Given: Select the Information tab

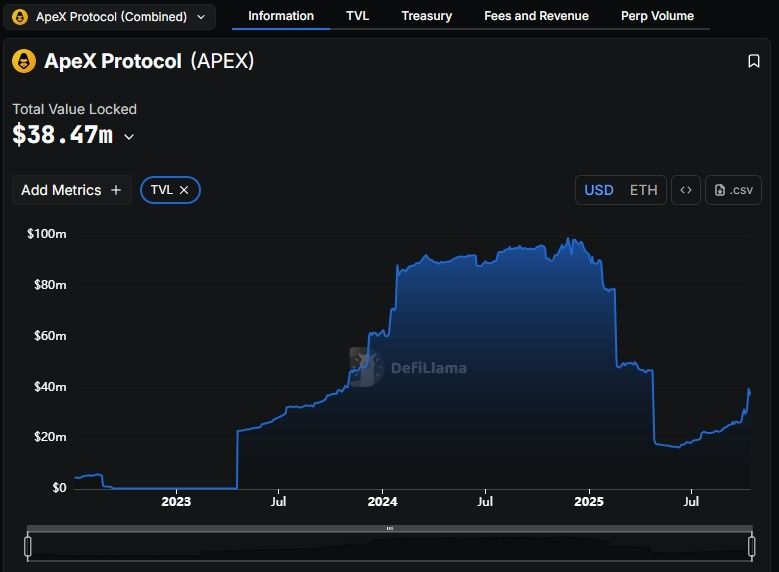Looking at the screenshot, I should click(281, 16).
